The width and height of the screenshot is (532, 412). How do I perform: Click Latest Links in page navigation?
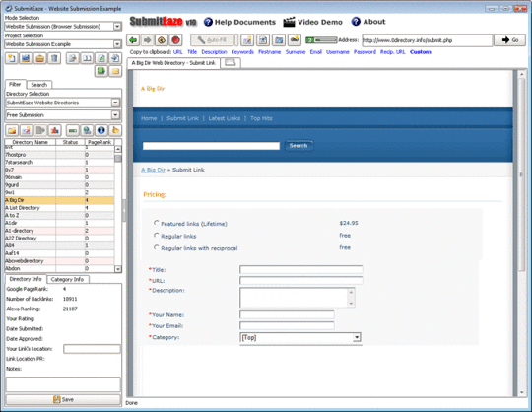click(x=225, y=118)
